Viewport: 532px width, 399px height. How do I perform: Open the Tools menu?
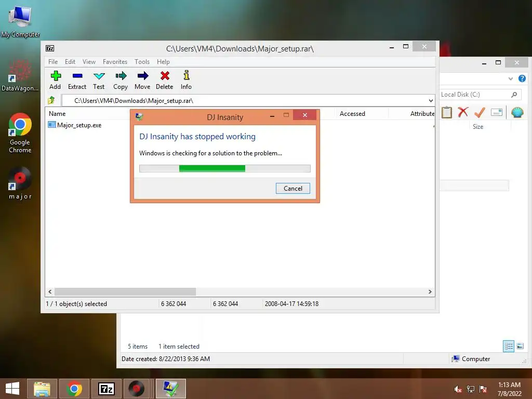point(142,62)
